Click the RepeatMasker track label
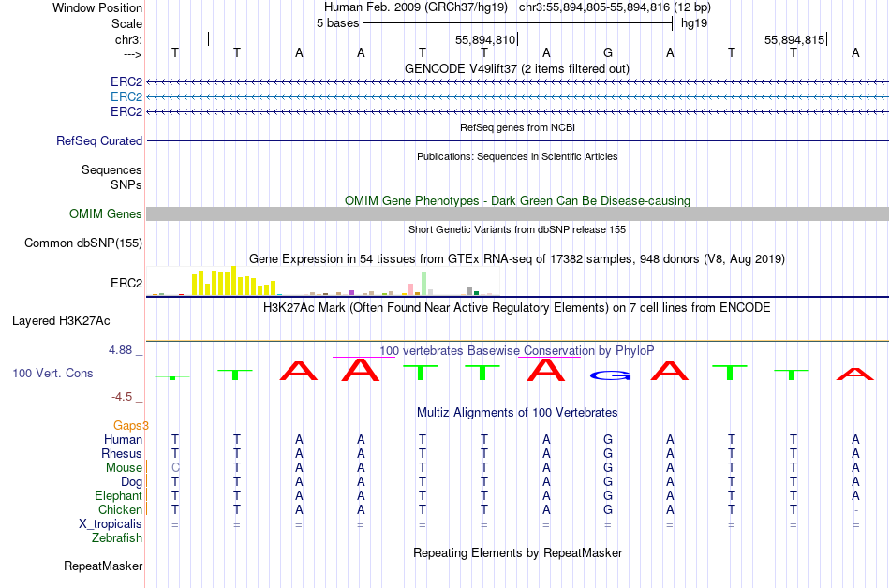890x588 pixels. [103, 566]
